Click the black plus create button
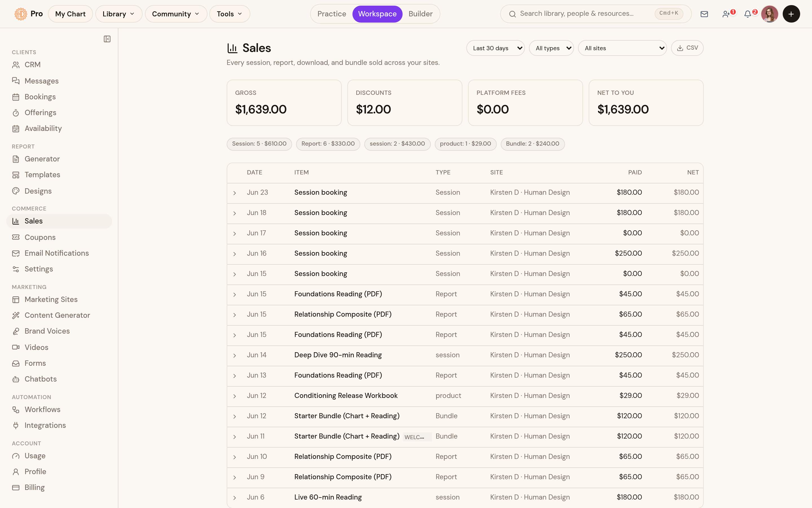 pyautogui.click(x=791, y=14)
